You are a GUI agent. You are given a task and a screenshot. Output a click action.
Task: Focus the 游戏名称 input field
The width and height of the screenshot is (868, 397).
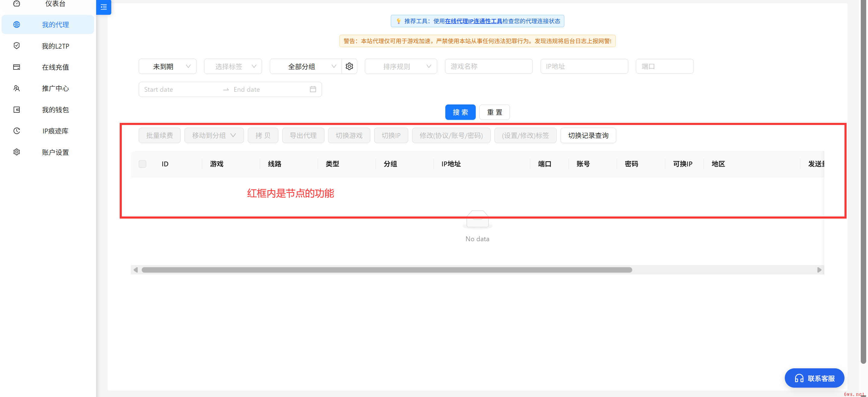[489, 66]
